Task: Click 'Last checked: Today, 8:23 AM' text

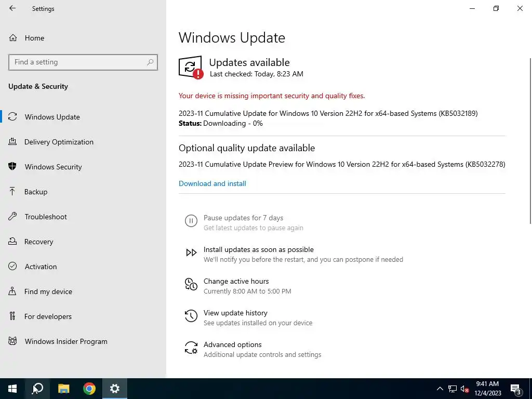Action: click(257, 74)
